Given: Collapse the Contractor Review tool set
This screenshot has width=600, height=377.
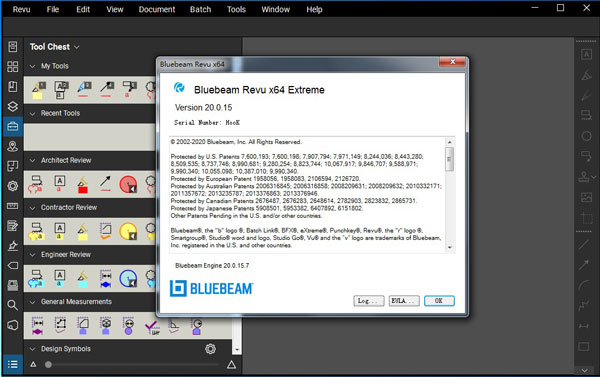Looking at the screenshot, I should click(33, 207).
